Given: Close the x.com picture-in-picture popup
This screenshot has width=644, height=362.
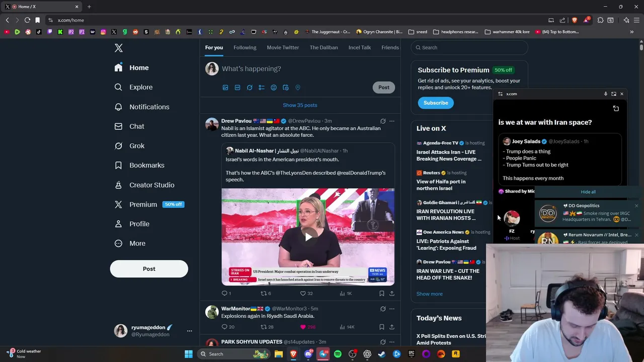Looking at the screenshot, I should click(x=622, y=94).
